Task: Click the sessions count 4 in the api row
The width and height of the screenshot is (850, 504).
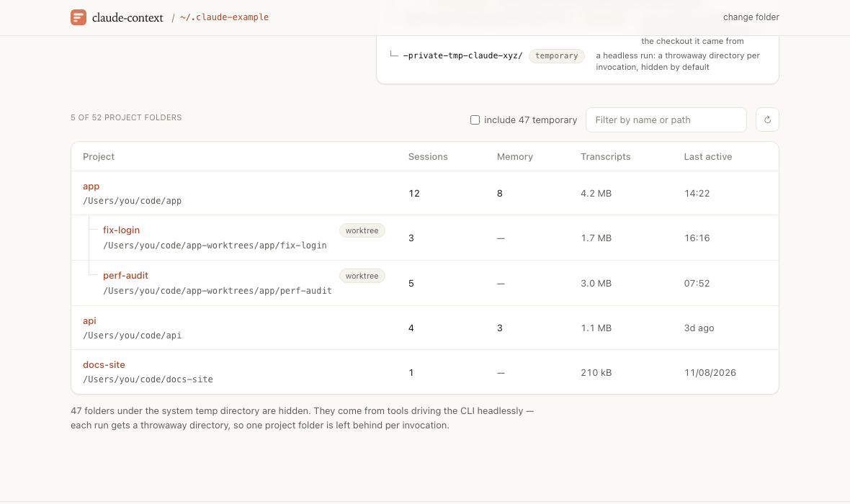Action: (411, 328)
